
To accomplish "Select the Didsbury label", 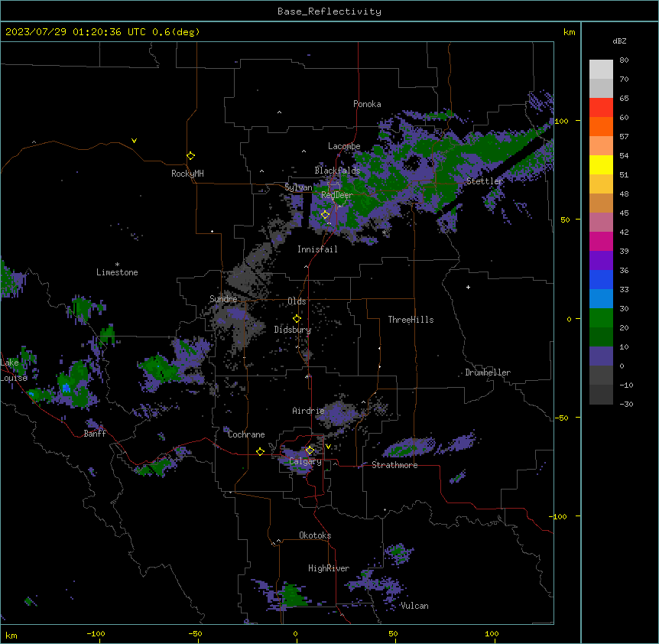I will (x=292, y=330).
